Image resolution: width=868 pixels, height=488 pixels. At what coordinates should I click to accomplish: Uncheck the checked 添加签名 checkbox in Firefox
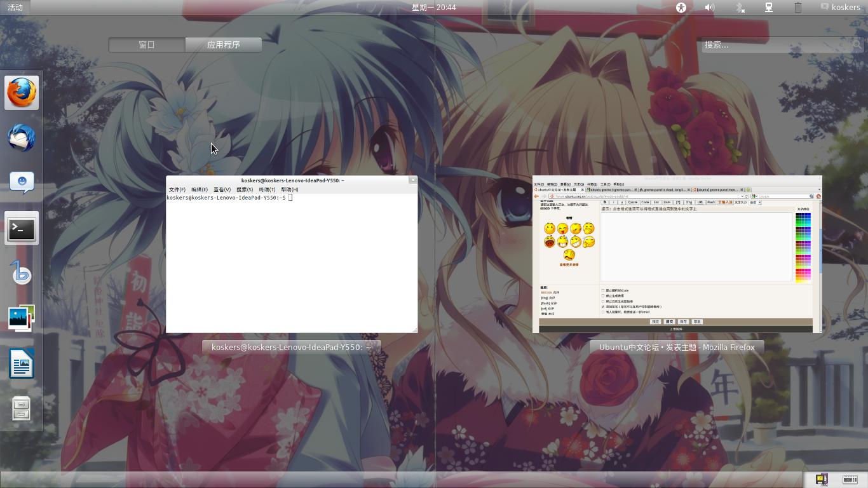pos(603,306)
